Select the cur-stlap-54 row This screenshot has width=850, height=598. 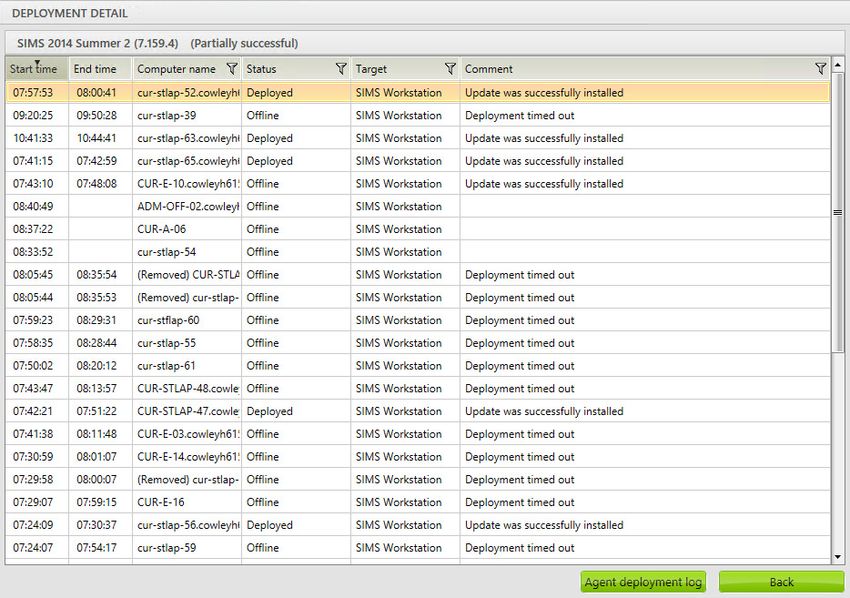pos(418,252)
